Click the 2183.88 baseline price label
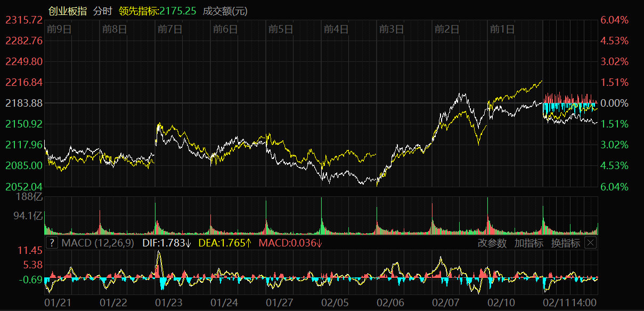Viewport: 644px width, 311px height. [x=24, y=103]
